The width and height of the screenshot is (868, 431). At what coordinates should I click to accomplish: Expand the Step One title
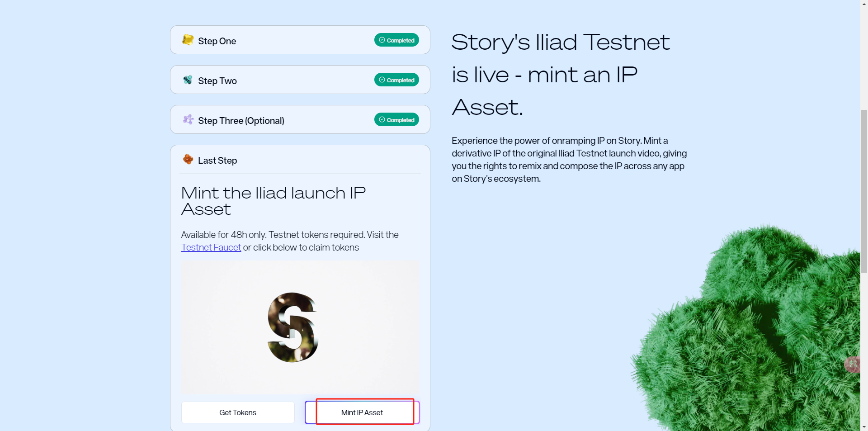pyautogui.click(x=217, y=41)
